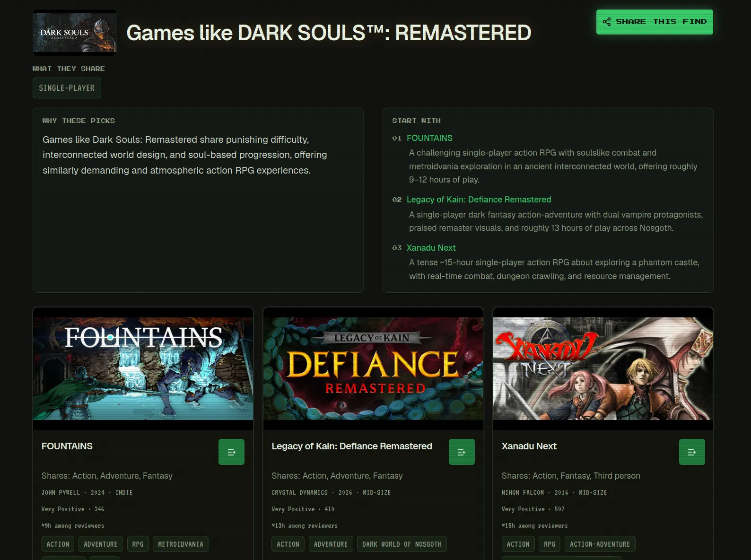Click the Very Positive · 346 rating
751x560 pixels.
[73, 509]
